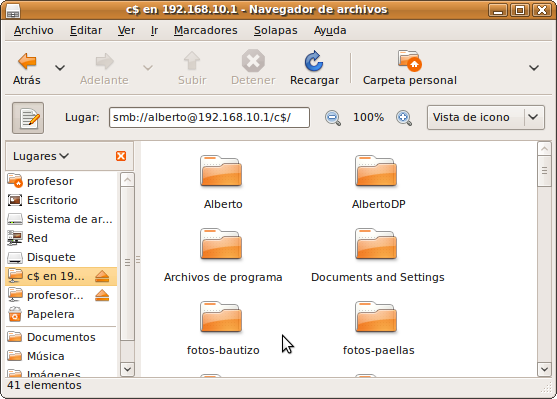The width and height of the screenshot is (557, 399).
Task: Close the Lugares side panel
Action: [x=121, y=156]
